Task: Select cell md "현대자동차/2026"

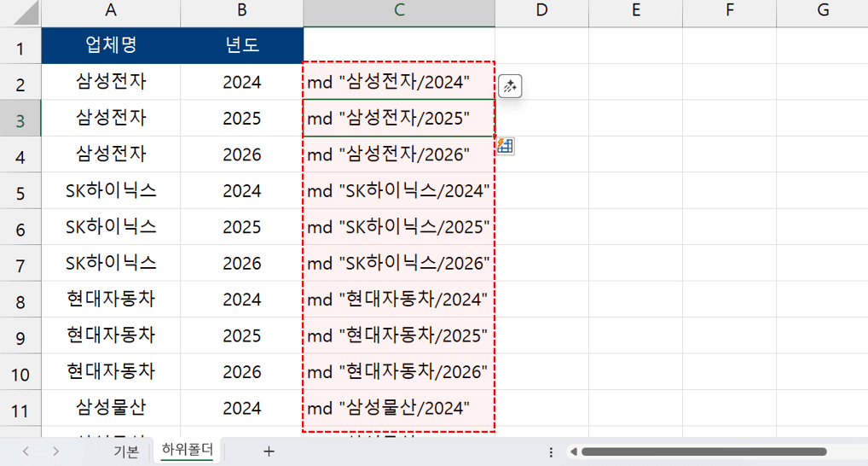Action: (399, 372)
